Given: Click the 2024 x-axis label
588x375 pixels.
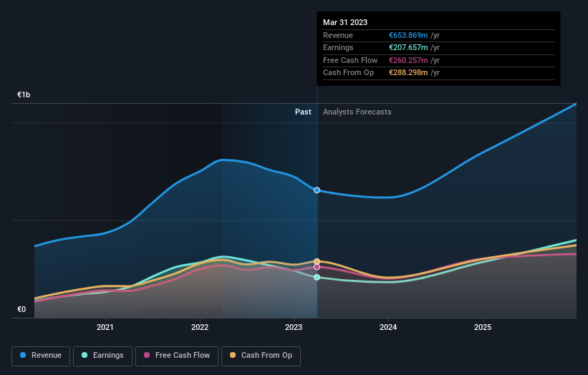Looking at the screenshot, I should (388, 328).
